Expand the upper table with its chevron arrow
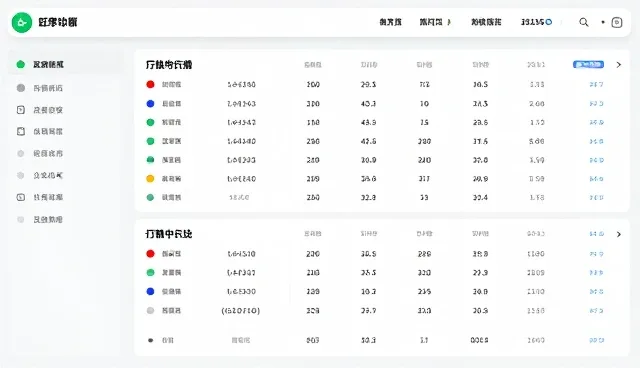 pyautogui.click(x=619, y=64)
